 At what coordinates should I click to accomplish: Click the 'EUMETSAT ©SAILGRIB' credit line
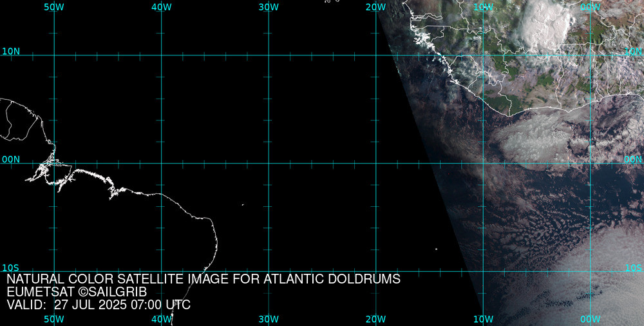click(x=77, y=292)
